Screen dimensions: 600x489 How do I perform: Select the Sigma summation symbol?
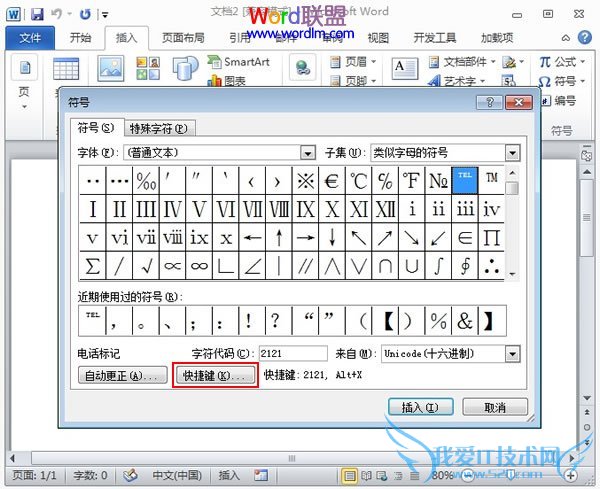pyautogui.click(x=93, y=266)
